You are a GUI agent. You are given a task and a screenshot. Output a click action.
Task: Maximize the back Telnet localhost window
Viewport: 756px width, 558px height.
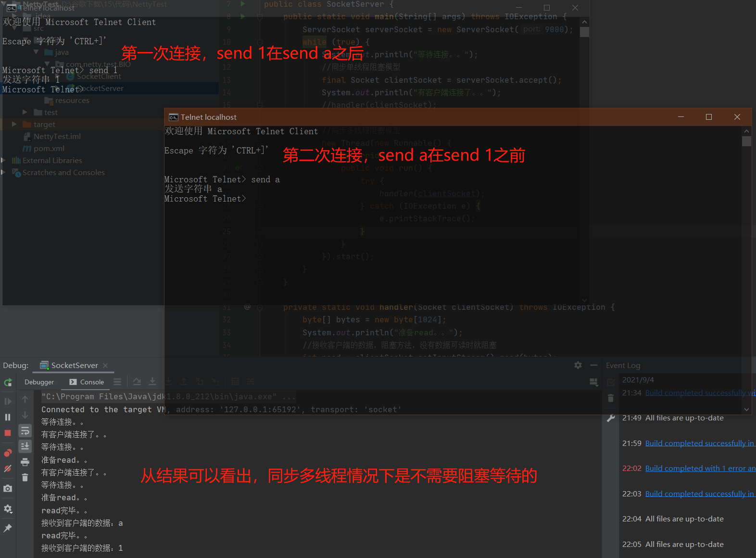[x=547, y=8]
